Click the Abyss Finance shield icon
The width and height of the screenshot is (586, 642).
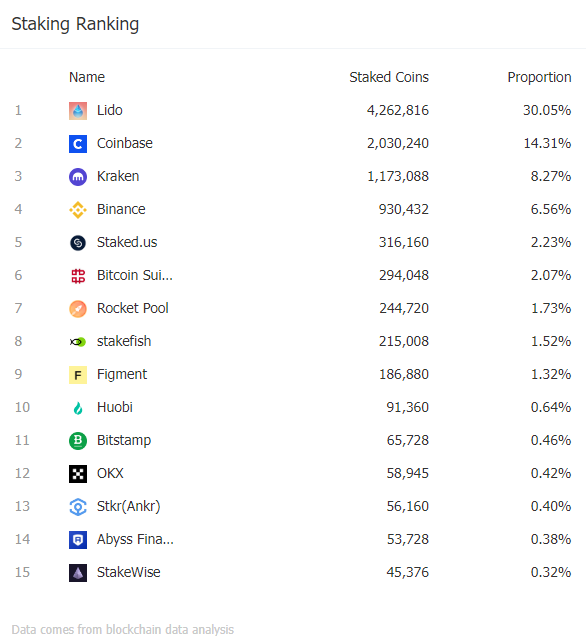[x=78, y=540]
